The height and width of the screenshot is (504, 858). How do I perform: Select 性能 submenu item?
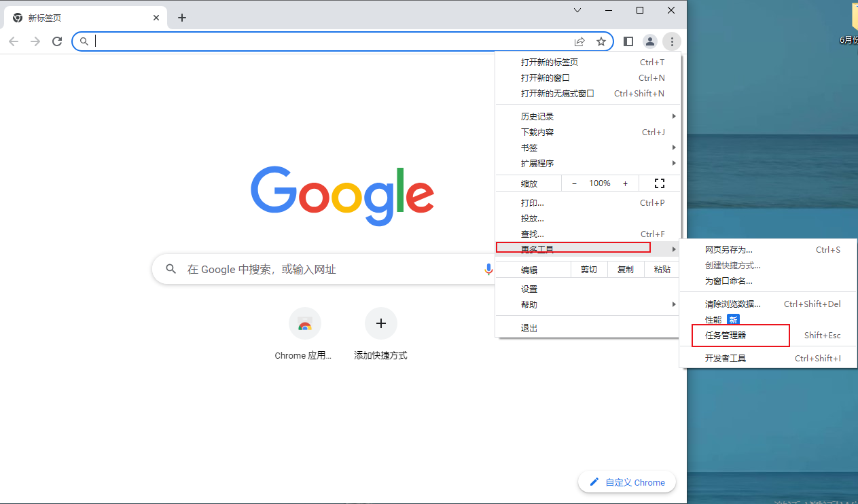[x=768, y=319]
